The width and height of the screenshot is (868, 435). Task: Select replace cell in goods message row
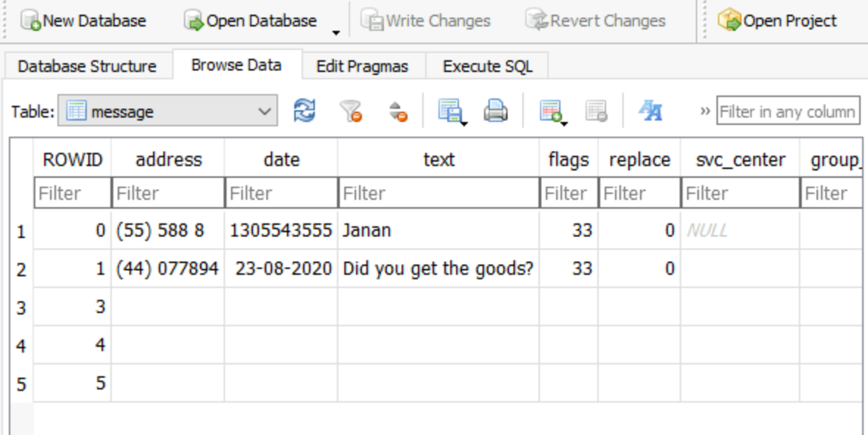[x=639, y=269]
